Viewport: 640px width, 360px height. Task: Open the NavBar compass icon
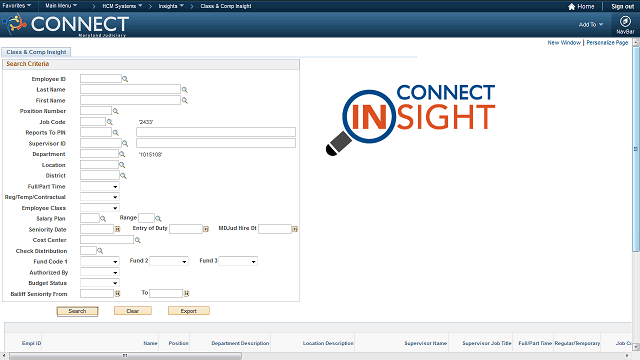(x=625, y=22)
